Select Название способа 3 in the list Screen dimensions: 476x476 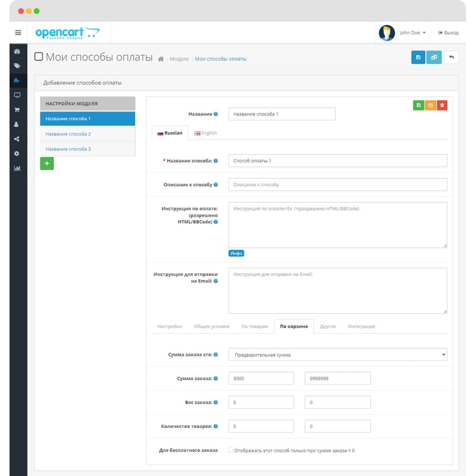point(87,149)
